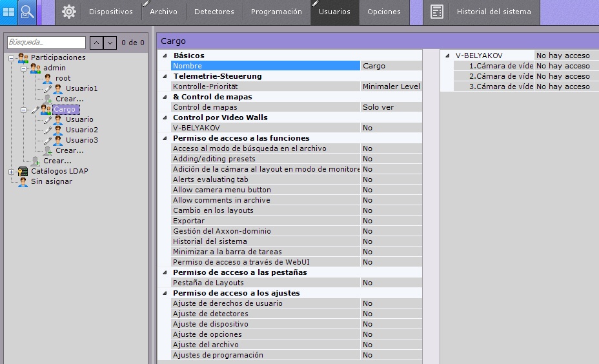Collapse the Participaciones tree node
Viewport: 599px width, 364px height.
[11, 57]
